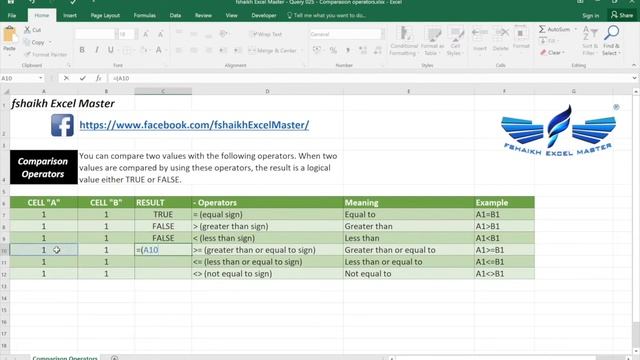Click the Tell me what you want box
Screen dimensions: 640x360
[327, 15]
